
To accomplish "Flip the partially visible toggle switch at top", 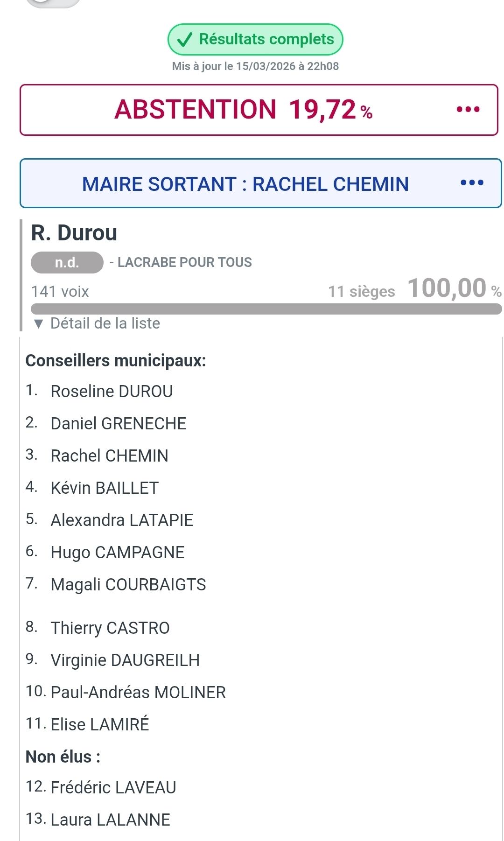I will (54, 3).
